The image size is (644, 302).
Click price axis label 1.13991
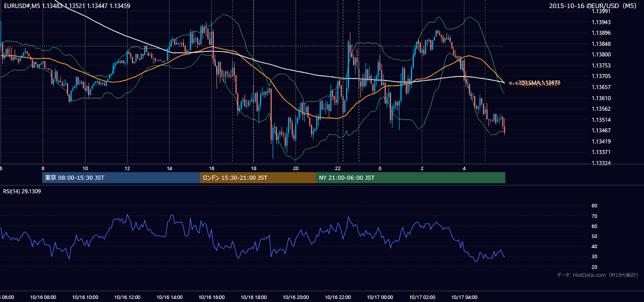pyautogui.click(x=601, y=11)
